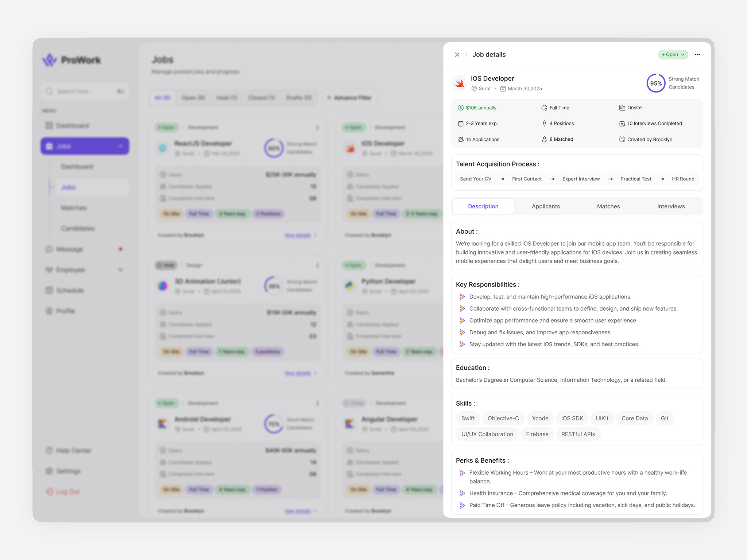
Task: Click the Objective-C skill tag
Action: click(503, 418)
